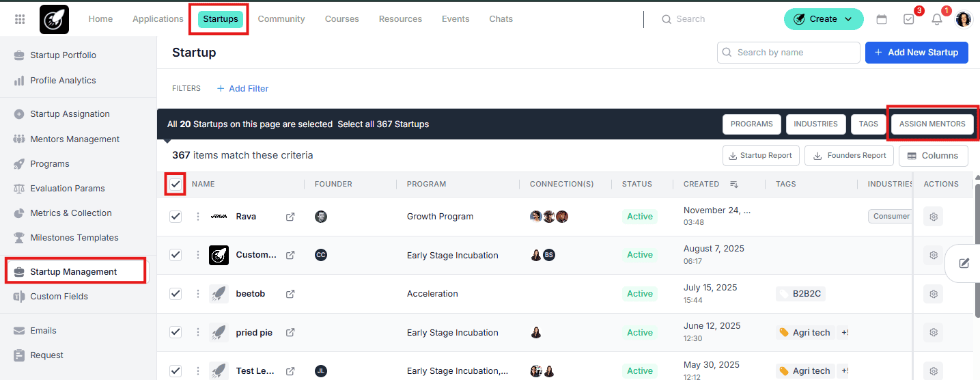Open settings gear for pried pie row
Viewport: 980px width, 380px height.
pos(933,333)
